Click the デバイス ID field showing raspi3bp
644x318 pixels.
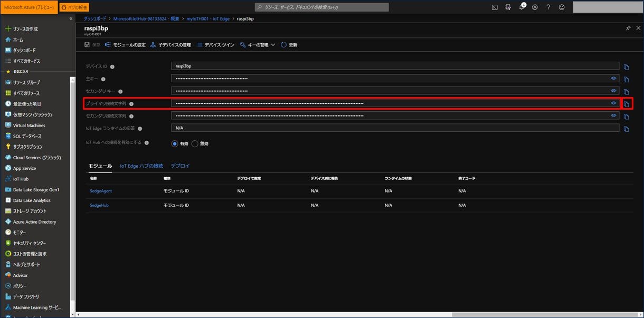[x=395, y=66]
